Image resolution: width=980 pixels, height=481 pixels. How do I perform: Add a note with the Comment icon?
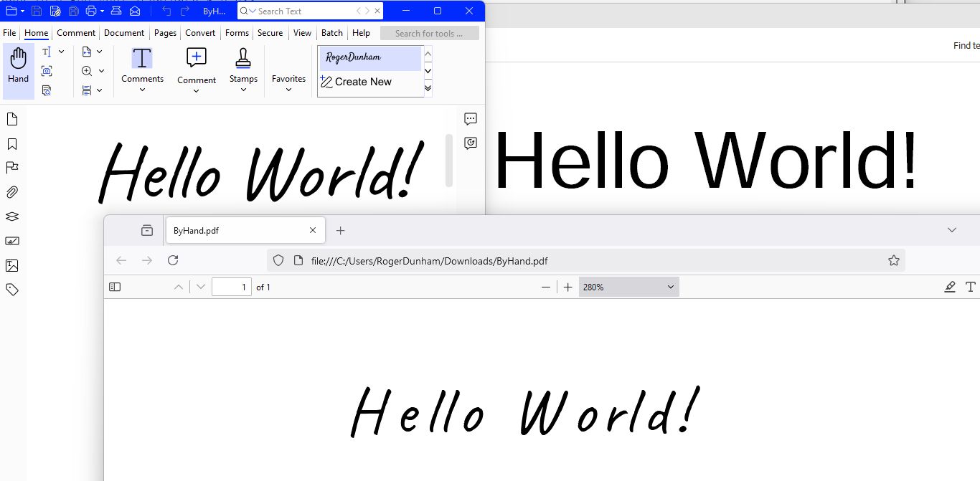[x=197, y=70]
